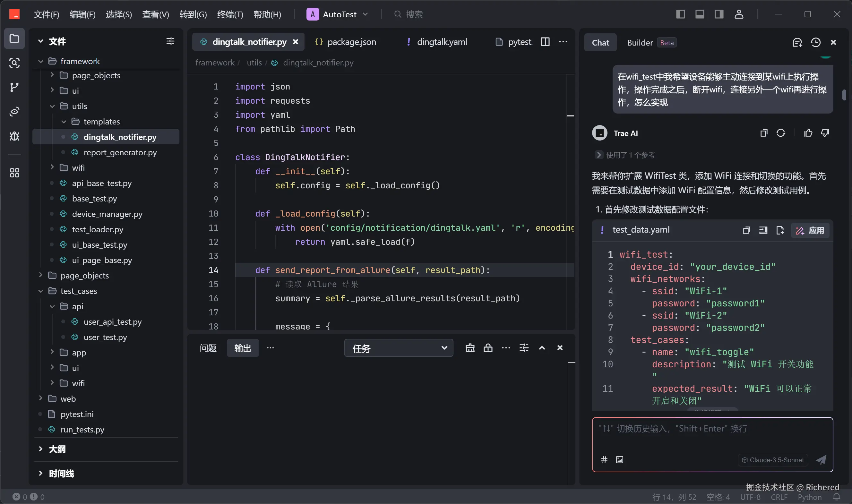Viewport: 852px width, 504px height.
Task: Open chat history clock icon
Action: (x=815, y=42)
